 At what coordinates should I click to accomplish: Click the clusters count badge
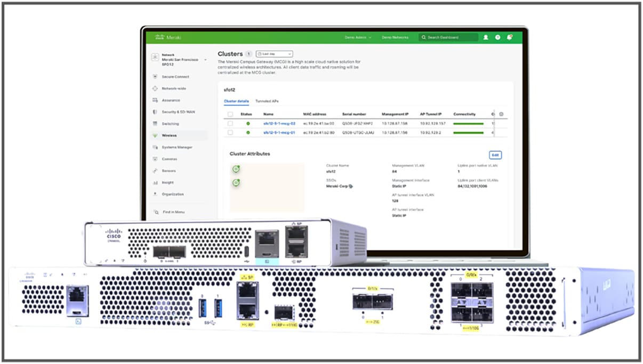tap(248, 54)
